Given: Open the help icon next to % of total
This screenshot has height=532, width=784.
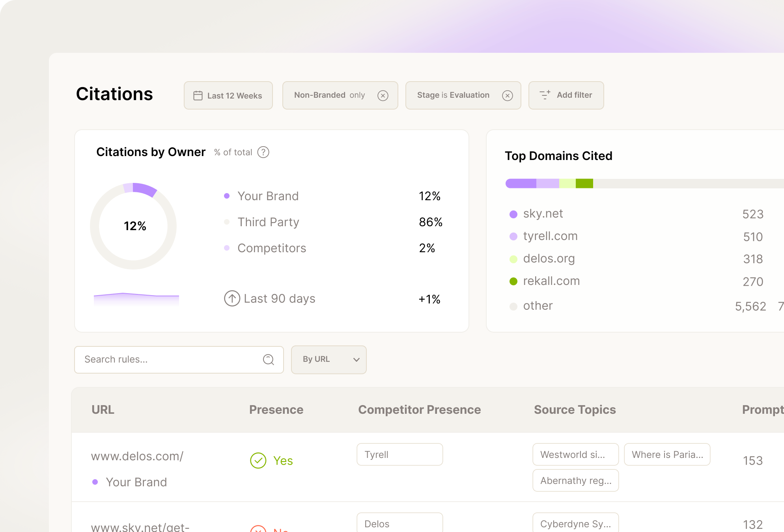Looking at the screenshot, I should tap(263, 152).
